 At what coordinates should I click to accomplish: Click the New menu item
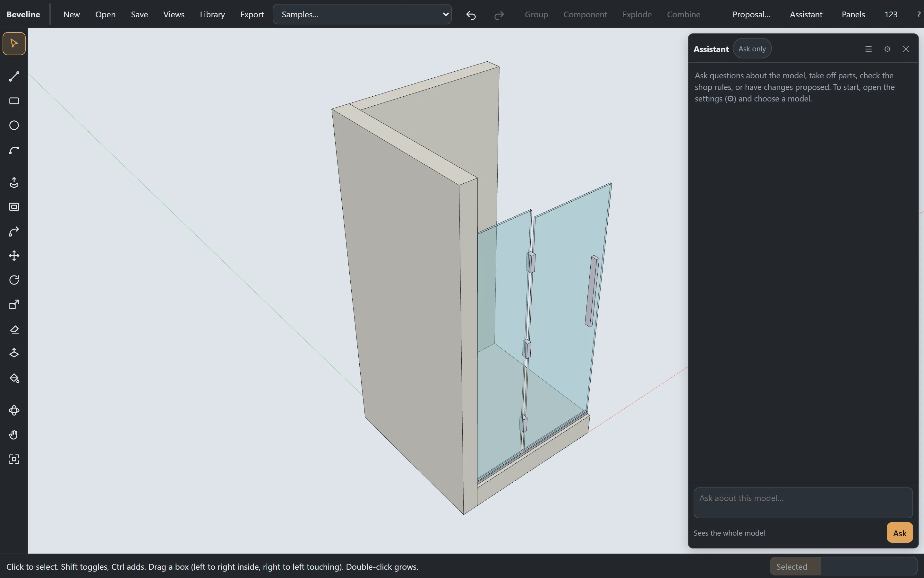point(72,14)
